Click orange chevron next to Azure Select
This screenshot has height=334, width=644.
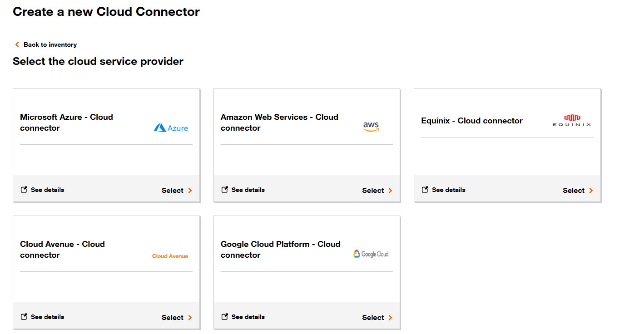tap(190, 191)
